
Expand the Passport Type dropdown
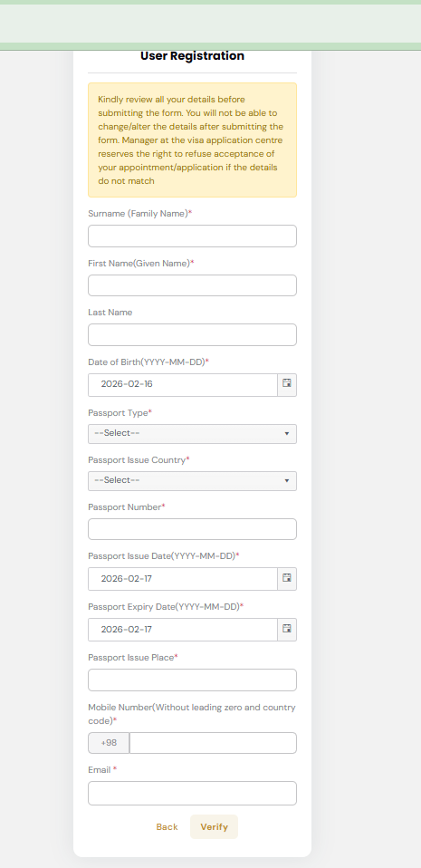[192, 433]
